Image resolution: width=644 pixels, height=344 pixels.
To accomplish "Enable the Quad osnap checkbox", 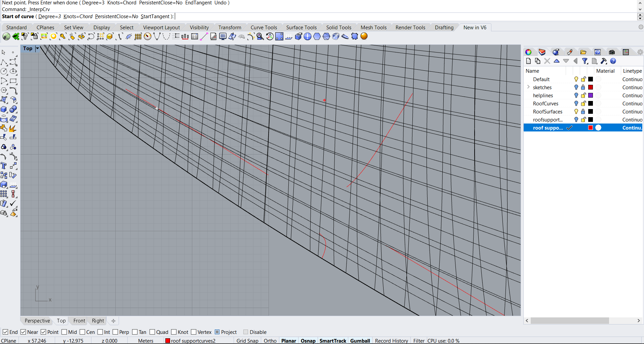I will pyautogui.click(x=152, y=332).
